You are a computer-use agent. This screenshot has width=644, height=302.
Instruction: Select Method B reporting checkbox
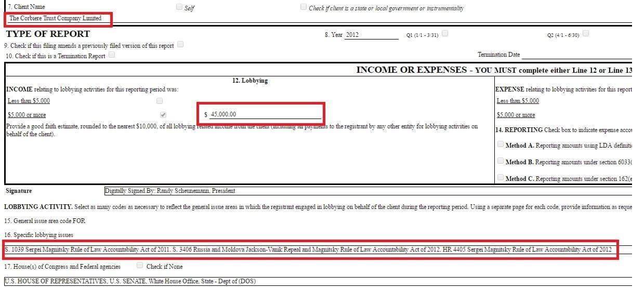point(501,161)
